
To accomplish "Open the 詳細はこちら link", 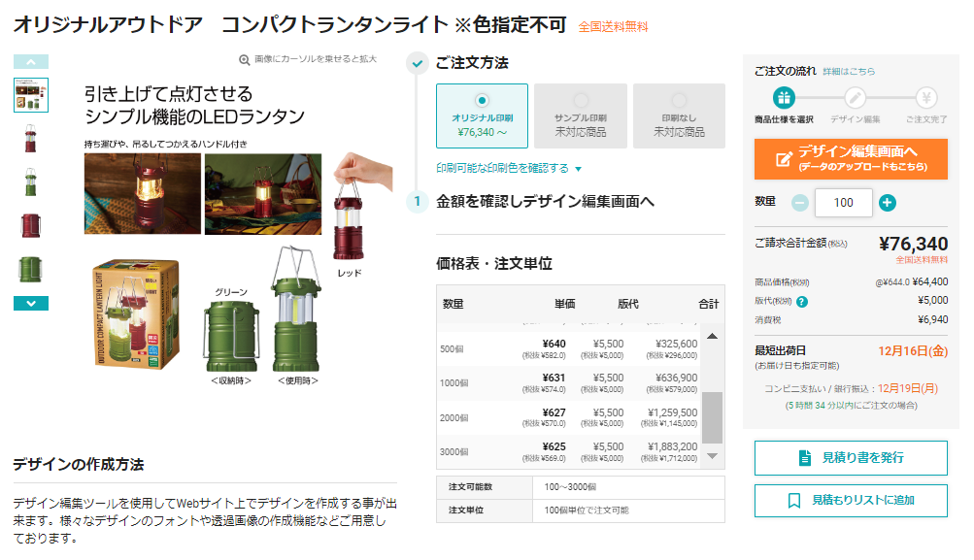I will [849, 72].
